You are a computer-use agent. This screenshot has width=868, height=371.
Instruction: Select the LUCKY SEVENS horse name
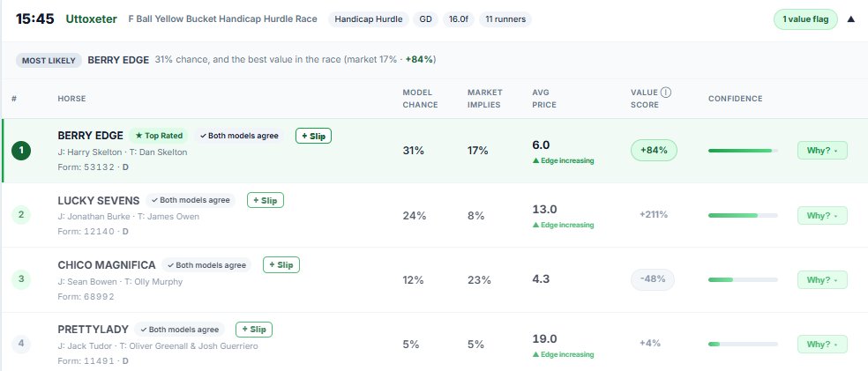tap(99, 201)
